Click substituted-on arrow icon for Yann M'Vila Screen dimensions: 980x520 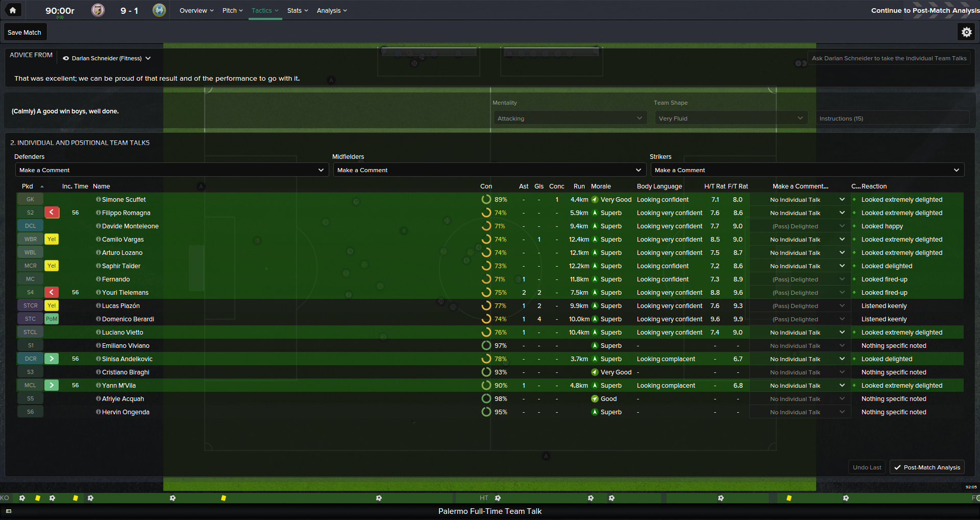(52, 385)
